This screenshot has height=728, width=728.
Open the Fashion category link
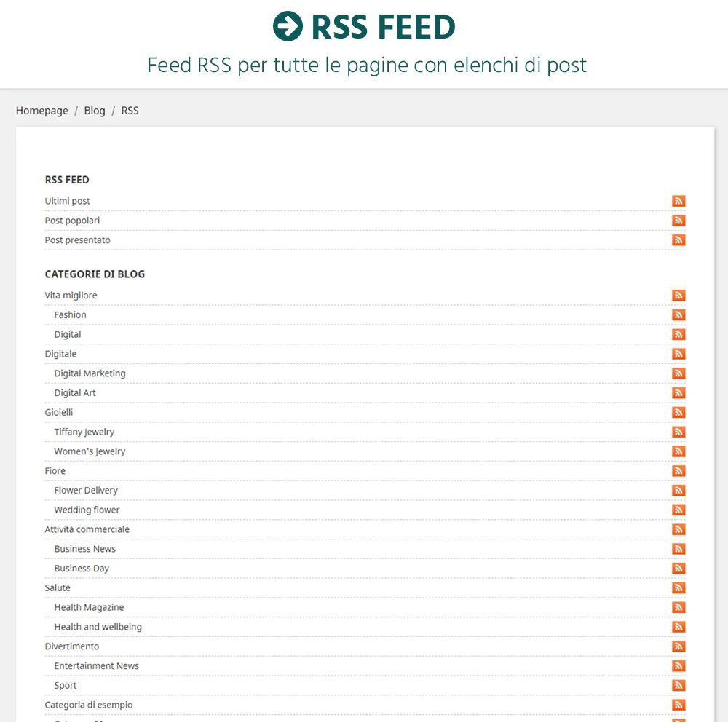coord(70,315)
